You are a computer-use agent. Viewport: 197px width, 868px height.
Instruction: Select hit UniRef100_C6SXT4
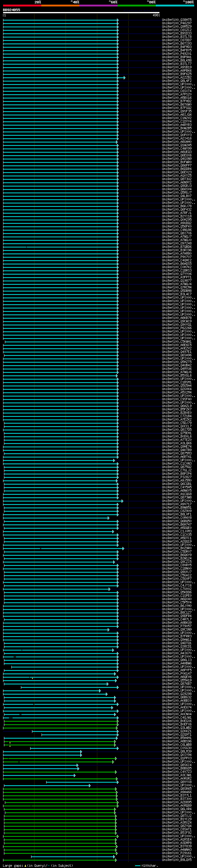click(x=177, y=91)
